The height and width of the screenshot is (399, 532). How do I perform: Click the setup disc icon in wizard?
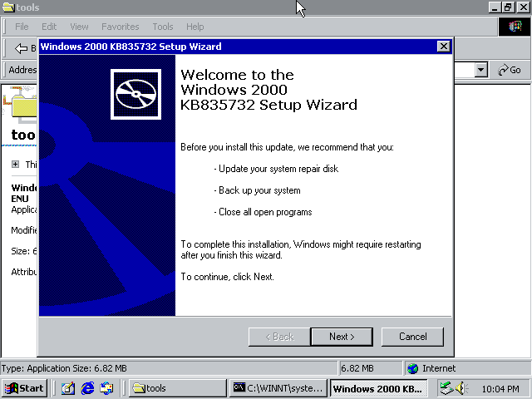point(135,94)
